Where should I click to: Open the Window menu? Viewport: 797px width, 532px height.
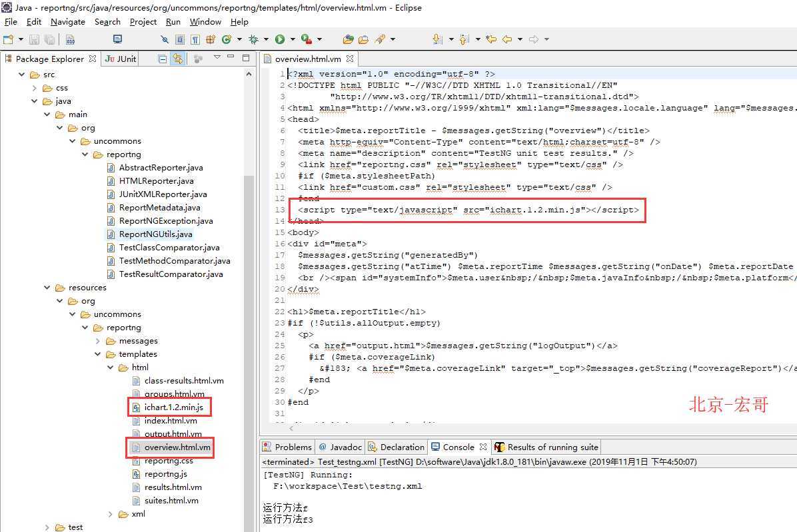click(205, 22)
